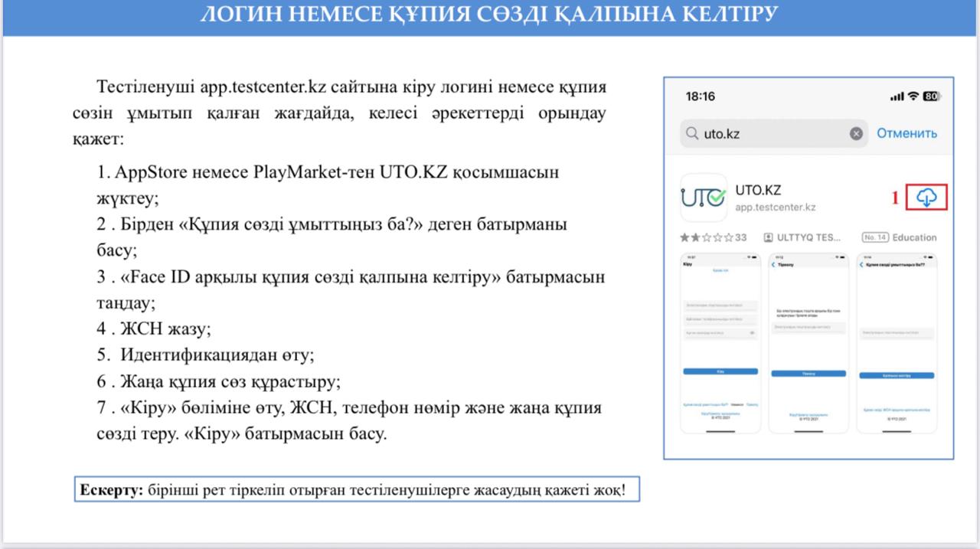Viewport: 980px width, 549px height.
Task: Open the first app preview screenshot
Action: coord(720,345)
